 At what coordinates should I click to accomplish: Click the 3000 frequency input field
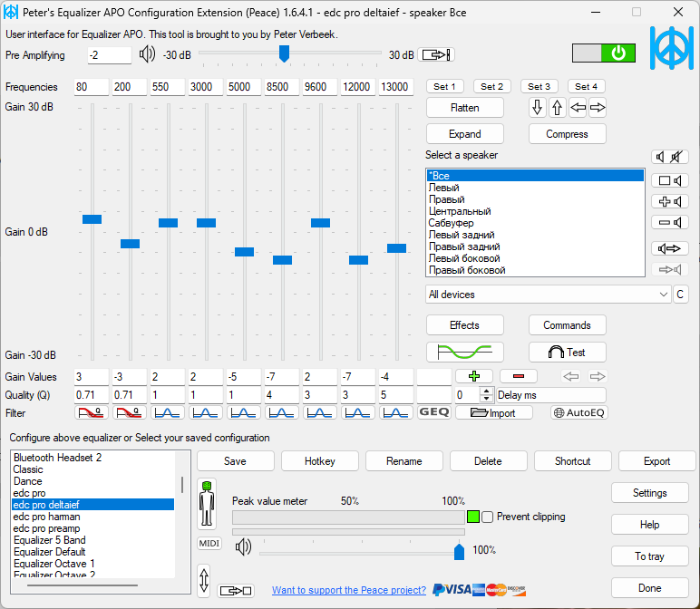(205, 87)
